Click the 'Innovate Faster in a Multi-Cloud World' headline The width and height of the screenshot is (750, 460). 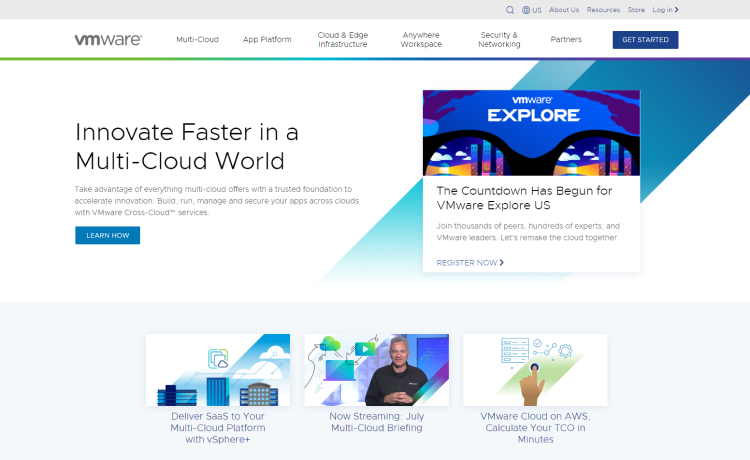[187, 146]
